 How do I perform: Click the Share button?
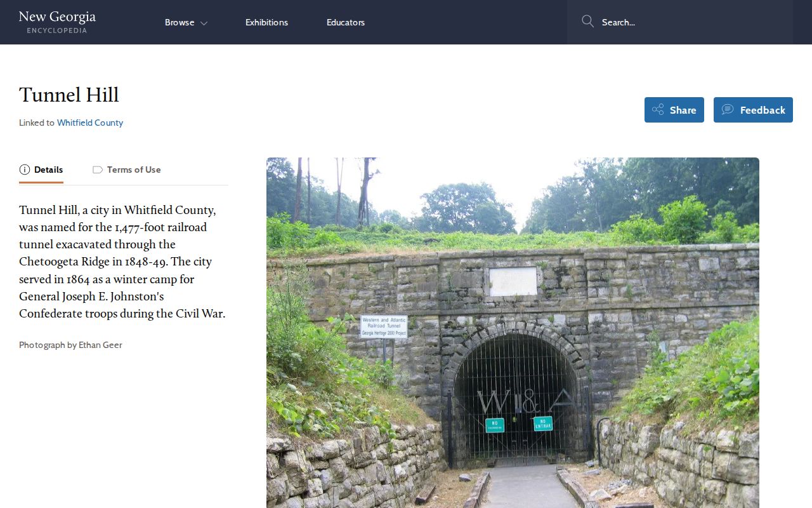(x=674, y=110)
